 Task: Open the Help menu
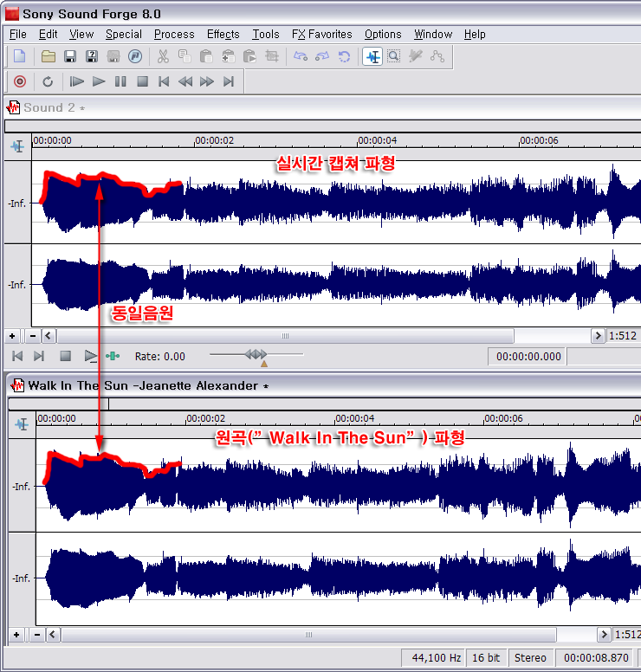[475, 35]
